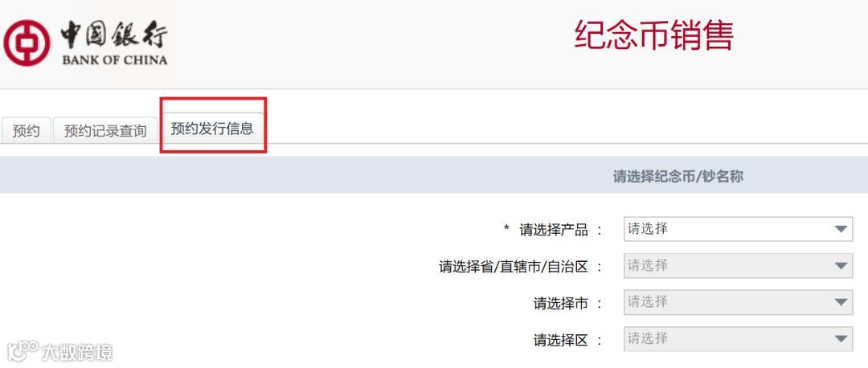Open the 请选择产品 dropdown

pyautogui.click(x=738, y=229)
